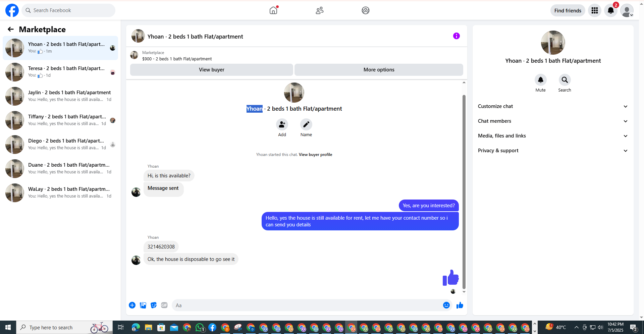Open Teresa conversation in list
Screen dimensions: 644x334
click(60, 72)
